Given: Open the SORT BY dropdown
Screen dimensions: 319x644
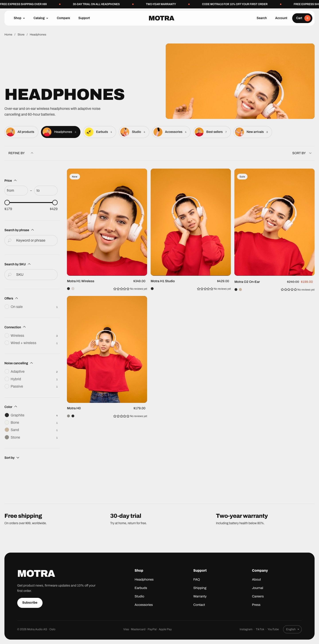Looking at the screenshot, I should [x=302, y=153].
